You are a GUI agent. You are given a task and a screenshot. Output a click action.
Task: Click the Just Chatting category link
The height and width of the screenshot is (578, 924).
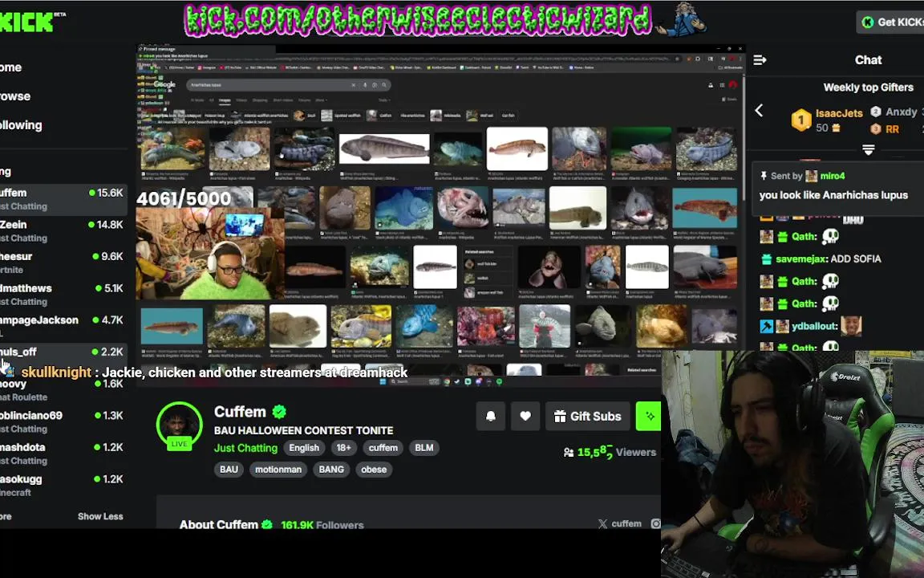[245, 448]
